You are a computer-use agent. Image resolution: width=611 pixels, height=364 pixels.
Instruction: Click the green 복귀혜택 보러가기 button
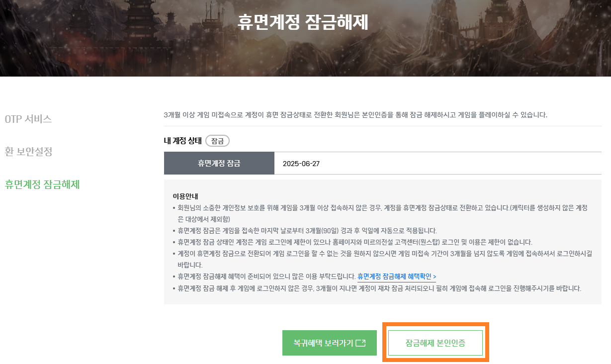tap(330, 343)
